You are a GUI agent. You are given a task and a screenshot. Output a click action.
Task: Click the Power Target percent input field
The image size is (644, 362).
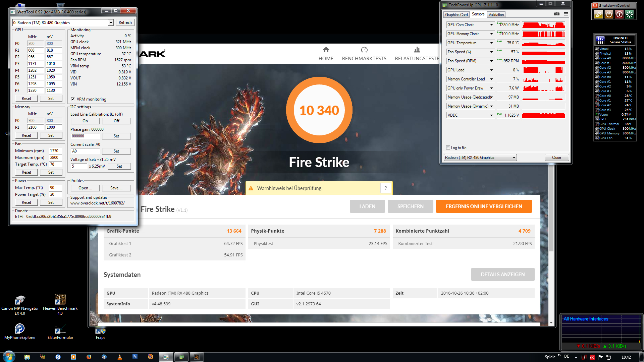pyautogui.click(x=55, y=194)
